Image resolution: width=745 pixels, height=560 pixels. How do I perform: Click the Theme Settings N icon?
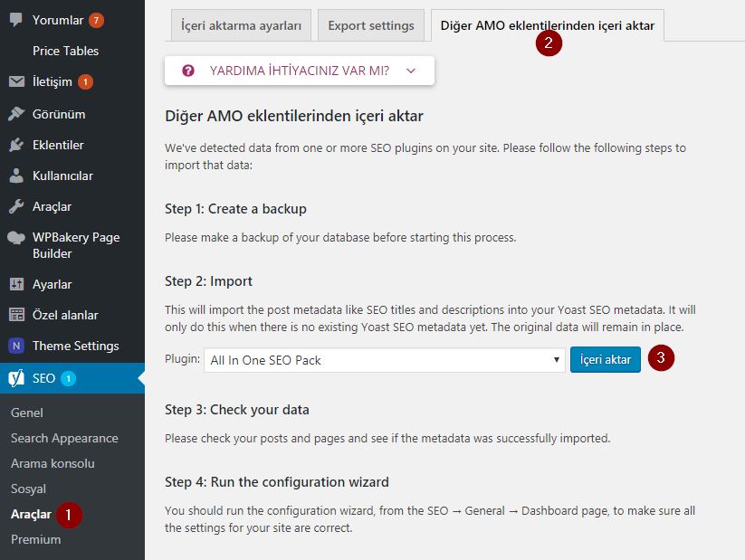tap(16, 346)
